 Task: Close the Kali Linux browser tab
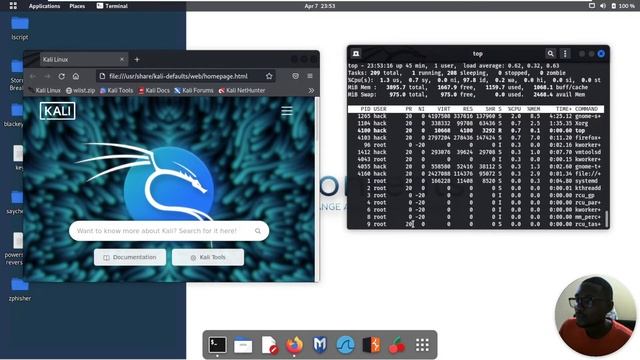click(122, 60)
